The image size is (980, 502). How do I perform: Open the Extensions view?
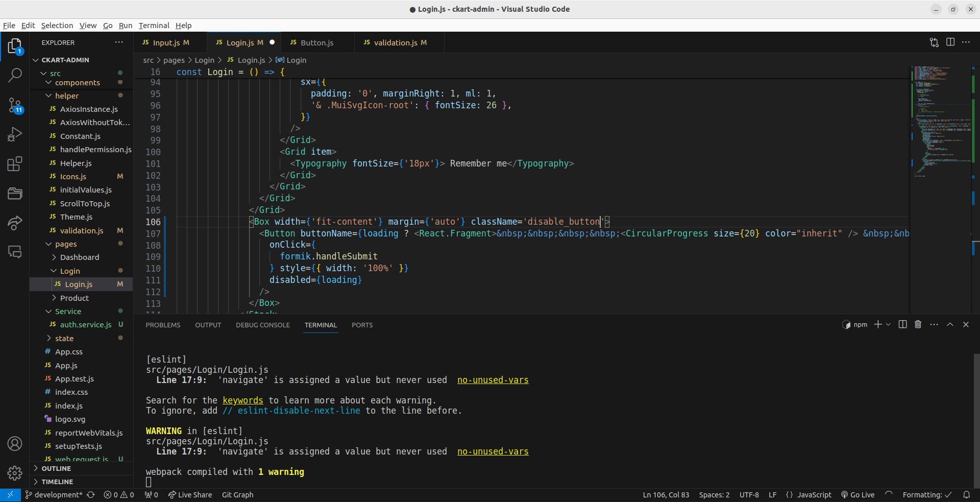tap(15, 164)
